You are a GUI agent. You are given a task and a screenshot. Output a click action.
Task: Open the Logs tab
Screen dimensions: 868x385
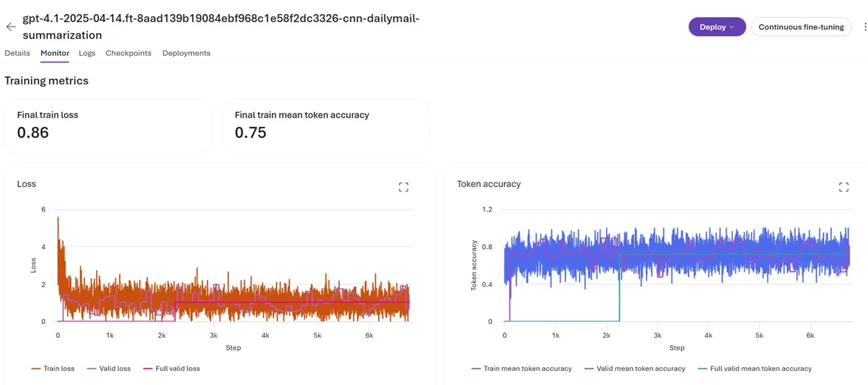click(x=87, y=53)
